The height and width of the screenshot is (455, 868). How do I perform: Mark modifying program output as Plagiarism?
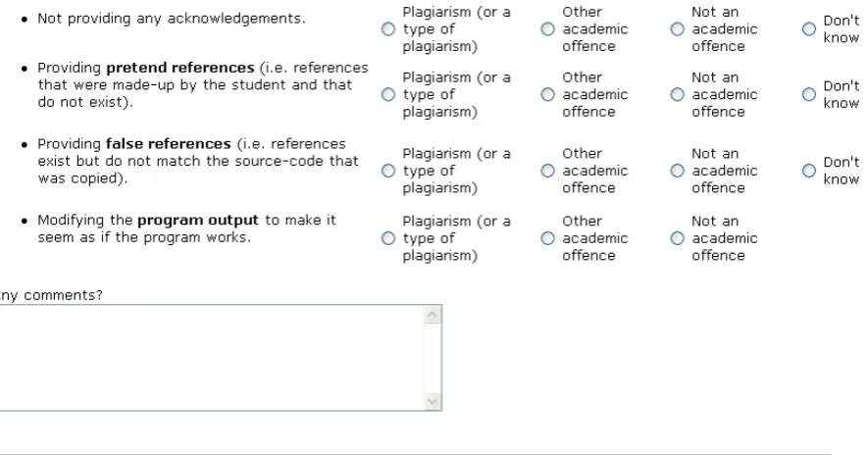[x=388, y=238]
